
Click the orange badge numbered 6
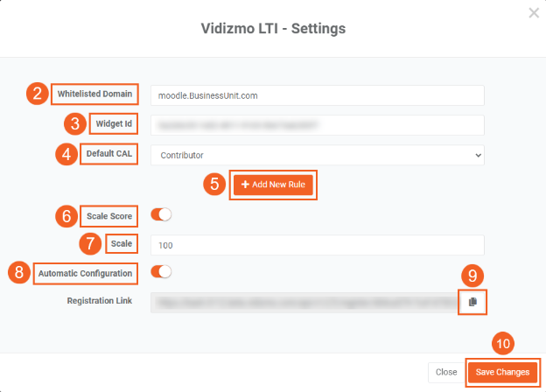(67, 214)
